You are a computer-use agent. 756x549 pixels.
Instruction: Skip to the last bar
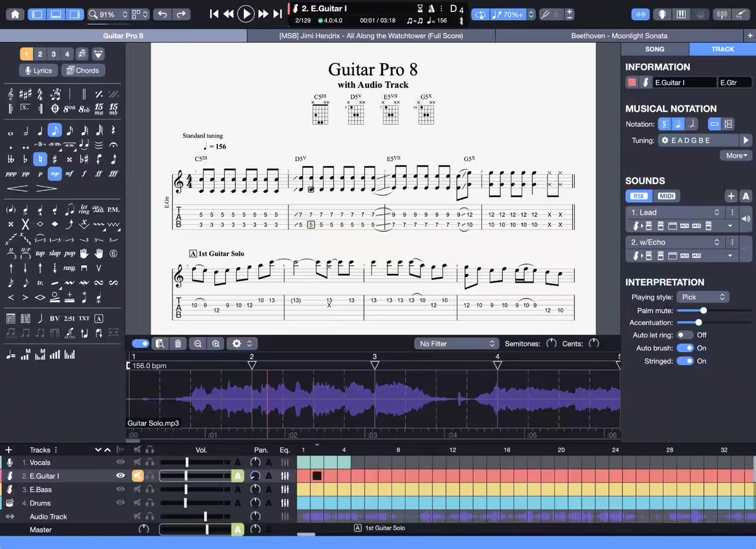pyautogui.click(x=277, y=14)
